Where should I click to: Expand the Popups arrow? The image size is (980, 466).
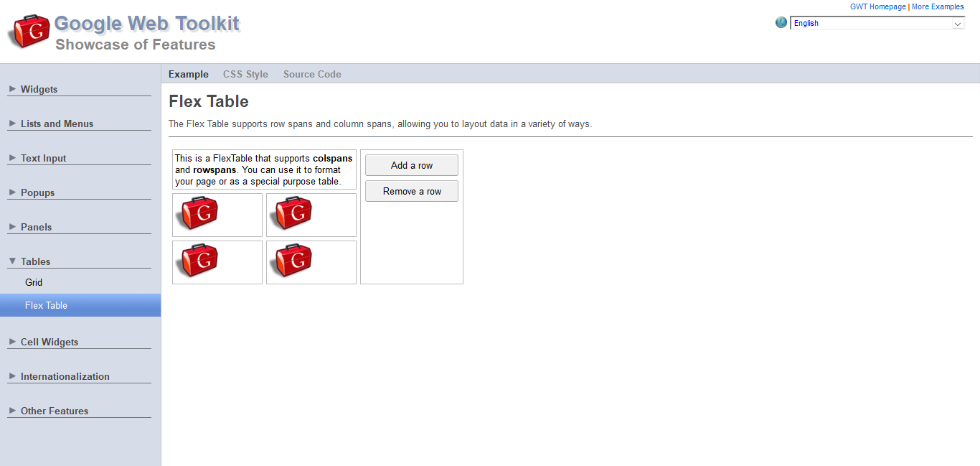(x=12, y=192)
